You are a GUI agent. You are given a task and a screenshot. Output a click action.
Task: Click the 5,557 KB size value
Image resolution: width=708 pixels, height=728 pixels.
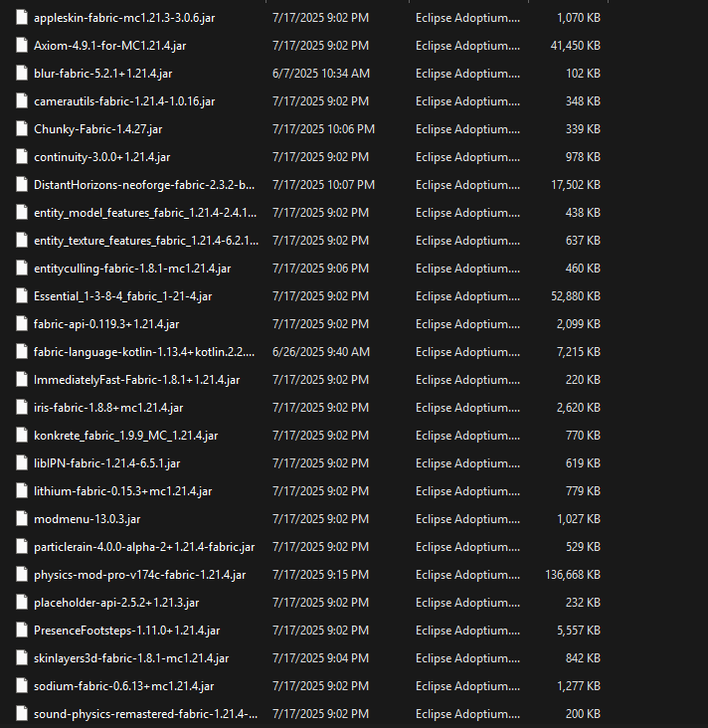coord(579,631)
